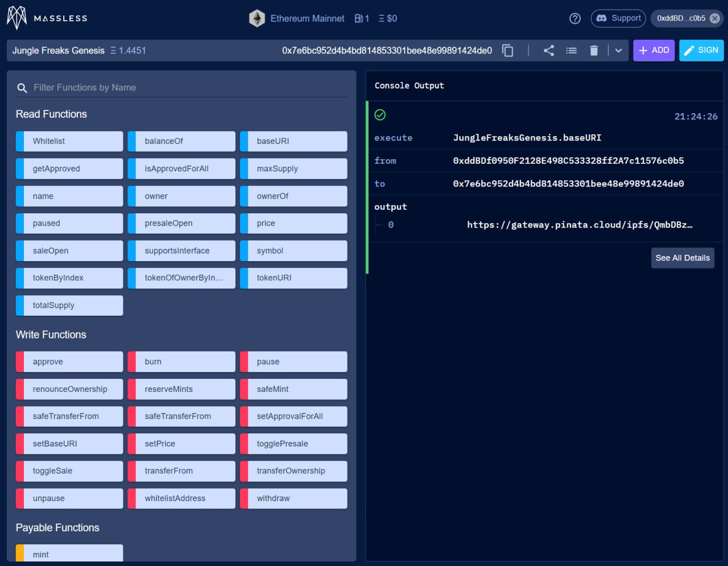Share the Jungle Freaks Genesis contract
This screenshot has width=728, height=566.
(549, 51)
